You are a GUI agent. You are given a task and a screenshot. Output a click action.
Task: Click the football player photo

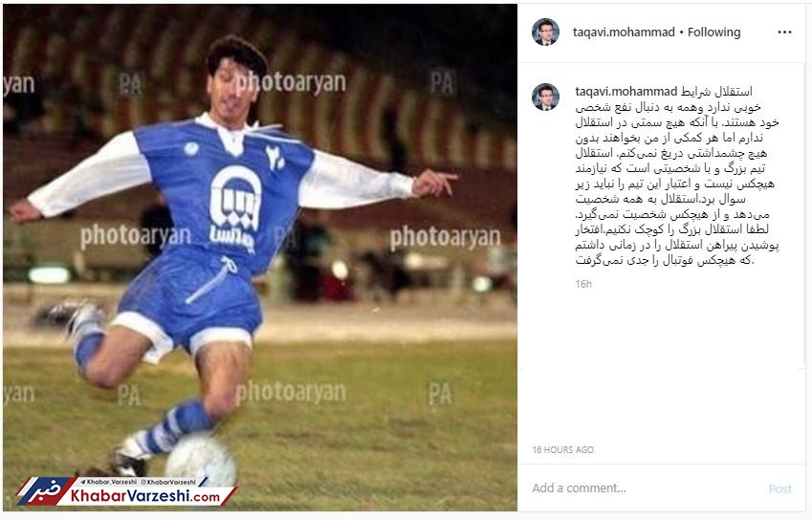tap(260, 257)
